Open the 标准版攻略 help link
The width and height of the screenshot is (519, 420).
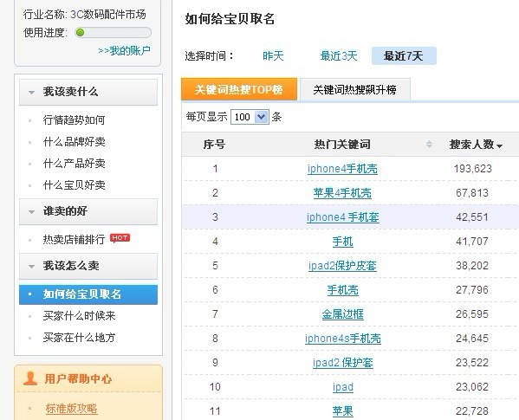(x=71, y=409)
